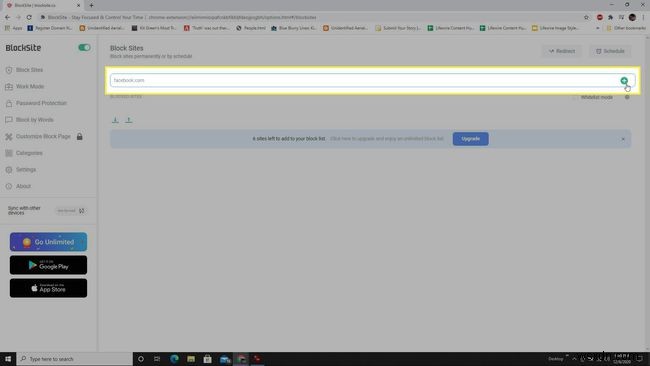The image size is (650, 366).
Task: Open Microsoft Store from the taskbar
Action: pyautogui.click(x=207, y=359)
